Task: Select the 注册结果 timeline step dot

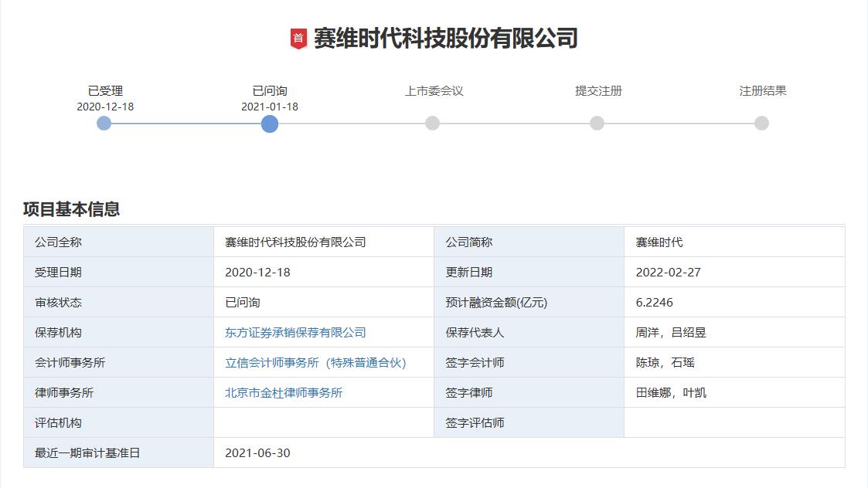Action: pos(761,124)
